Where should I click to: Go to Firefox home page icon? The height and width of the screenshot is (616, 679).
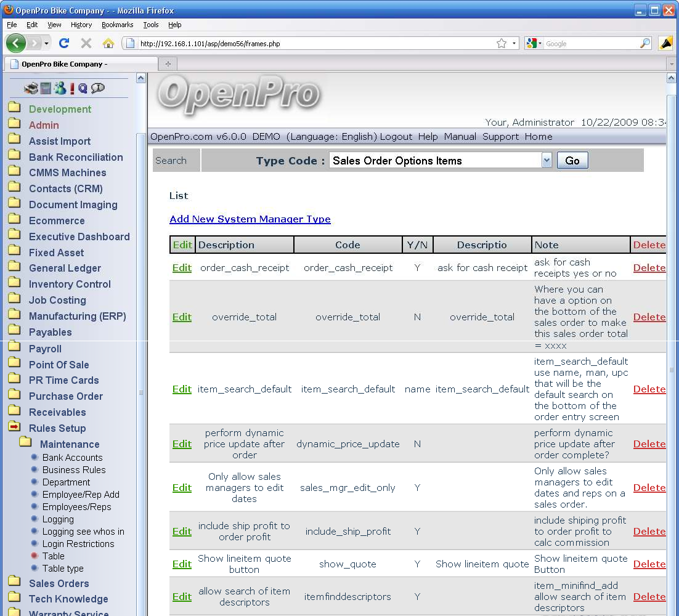[108, 43]
